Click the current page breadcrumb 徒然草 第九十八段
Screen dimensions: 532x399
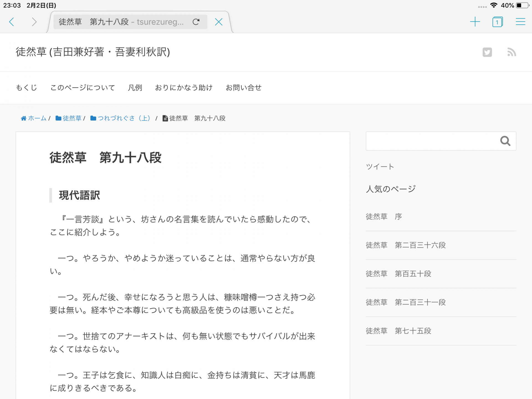[x=197, y=118]
